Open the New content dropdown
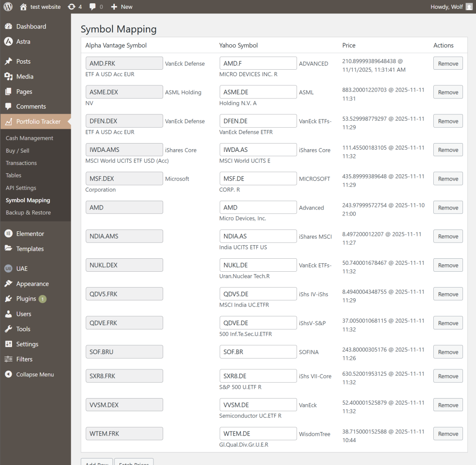476x465 pixels. tap(121, 7)
